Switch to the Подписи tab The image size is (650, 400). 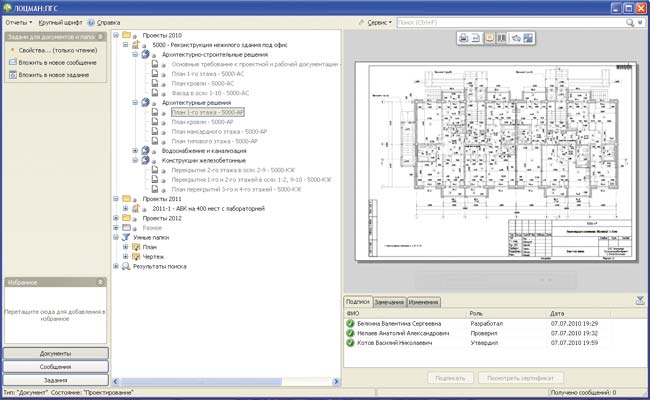[358, 302]
